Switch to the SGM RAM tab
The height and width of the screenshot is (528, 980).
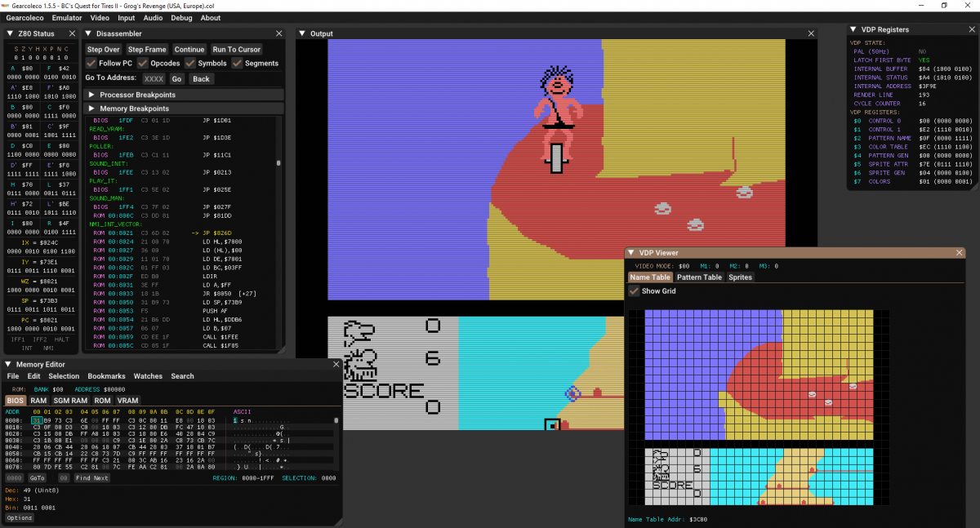coord(69,401)
